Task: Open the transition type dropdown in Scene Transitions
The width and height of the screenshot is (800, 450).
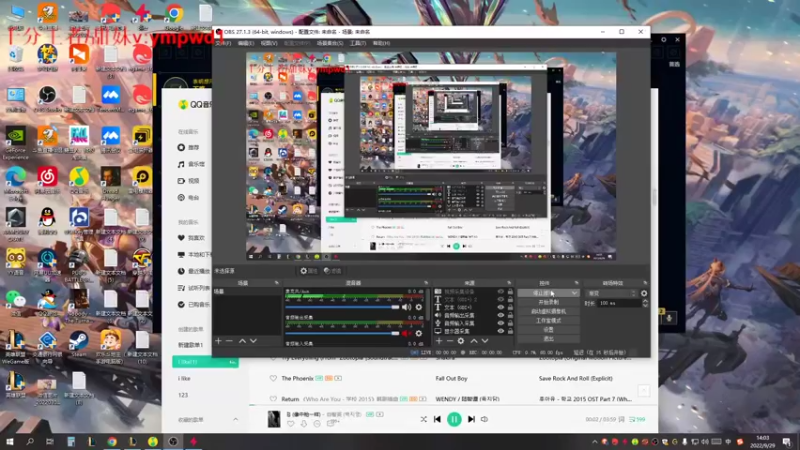Action: [612, 293]
